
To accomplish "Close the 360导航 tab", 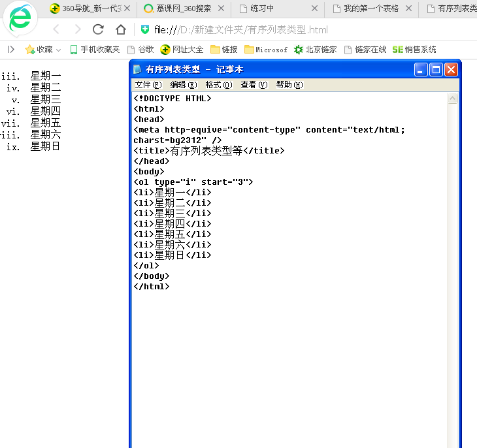I will pyautogui.click(x=127, y=8).
